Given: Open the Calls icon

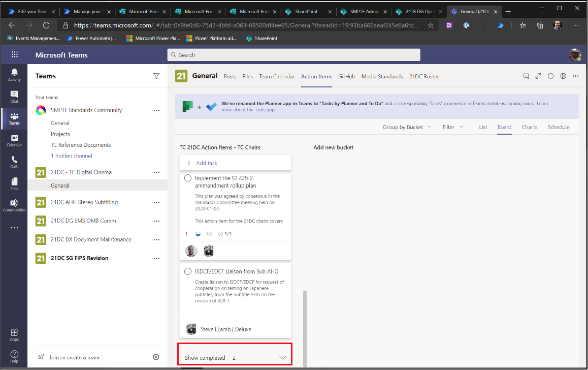Looking at the screenshot, I should 14,162.
